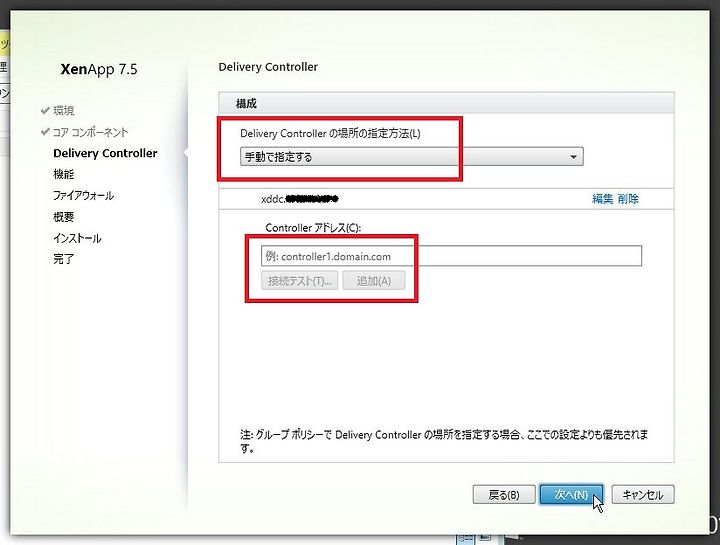The image size is (720, 545).
Task: Select the コア コンポーネント step
Action: (x=90, y=132)
